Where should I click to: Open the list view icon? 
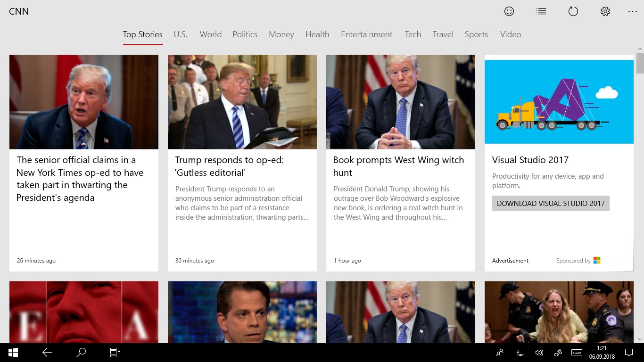[x=541, y=11]
